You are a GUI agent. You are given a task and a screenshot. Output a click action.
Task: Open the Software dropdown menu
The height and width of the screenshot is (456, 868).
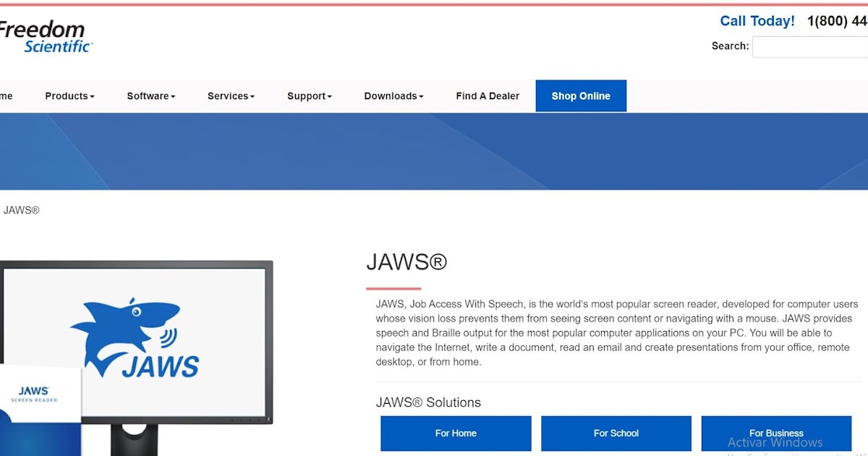150,96
